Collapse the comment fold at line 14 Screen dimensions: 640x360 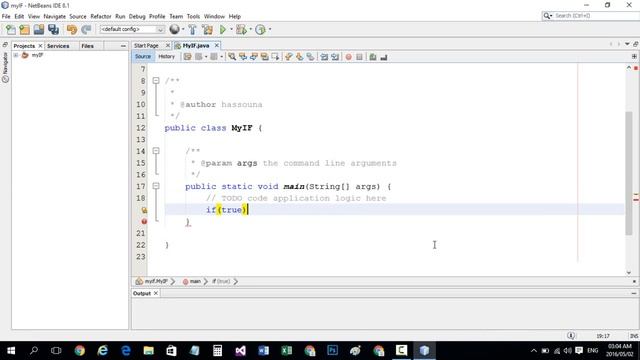point(156,151)
